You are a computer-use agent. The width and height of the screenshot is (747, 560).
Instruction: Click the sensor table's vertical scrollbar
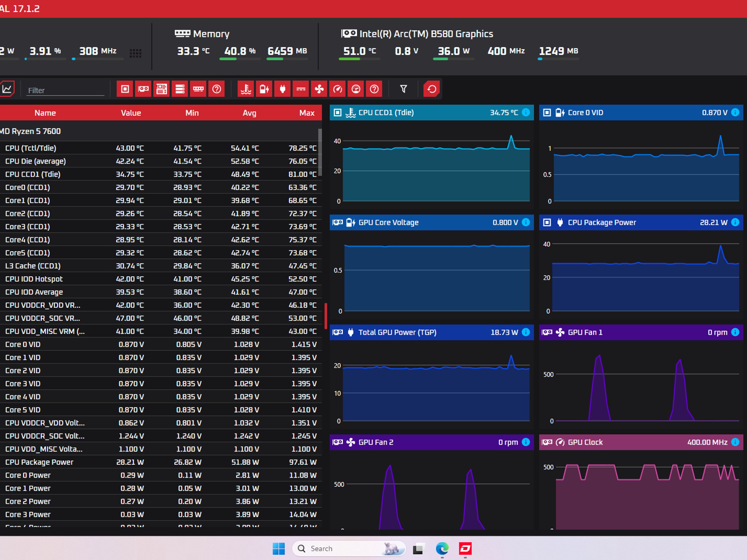(320, 152)
